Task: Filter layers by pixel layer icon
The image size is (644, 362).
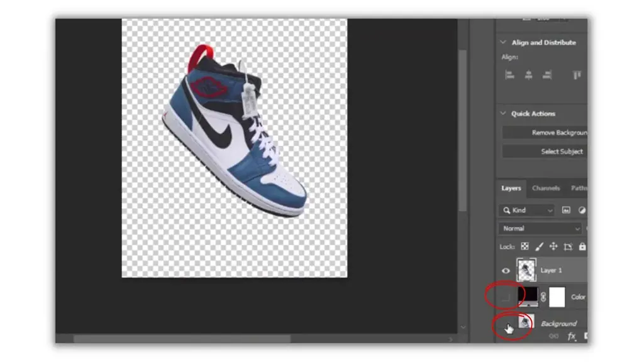Action: point(566,210)
